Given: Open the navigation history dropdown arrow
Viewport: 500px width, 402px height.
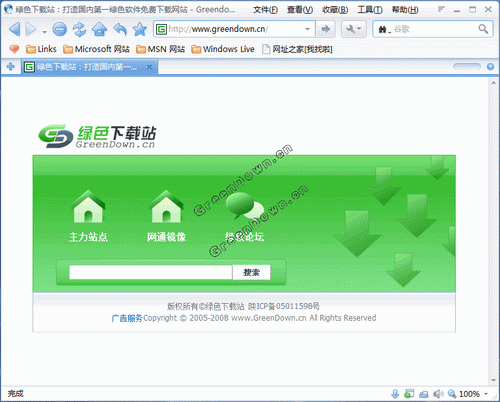Looking at the screenshot, I should coord(44,32).
